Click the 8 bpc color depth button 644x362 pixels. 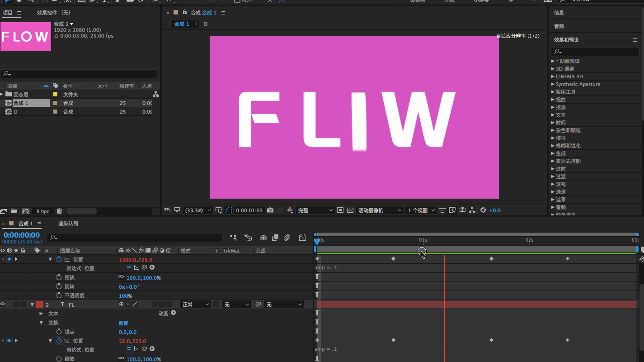[43, 211]
